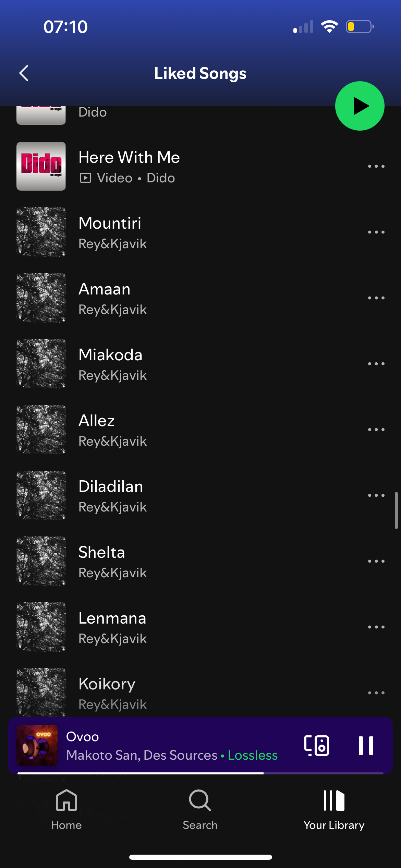Open more options for Mountiri
Viewport: 401px width, 868px height.
(376, 232)
